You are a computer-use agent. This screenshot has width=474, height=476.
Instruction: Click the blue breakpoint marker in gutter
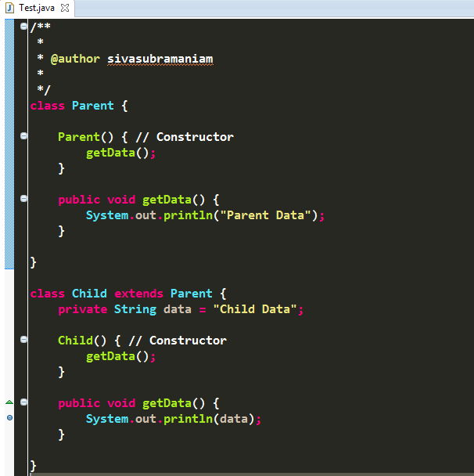click(x=9, y=418)
